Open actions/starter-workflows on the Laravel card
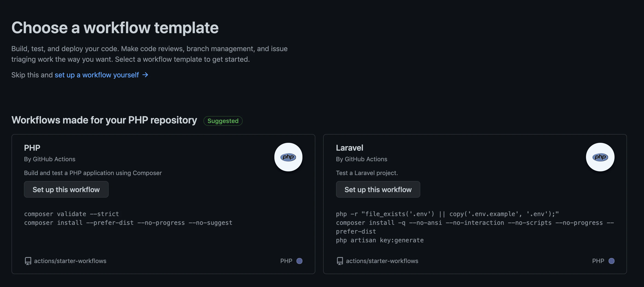 pos(382,261)
